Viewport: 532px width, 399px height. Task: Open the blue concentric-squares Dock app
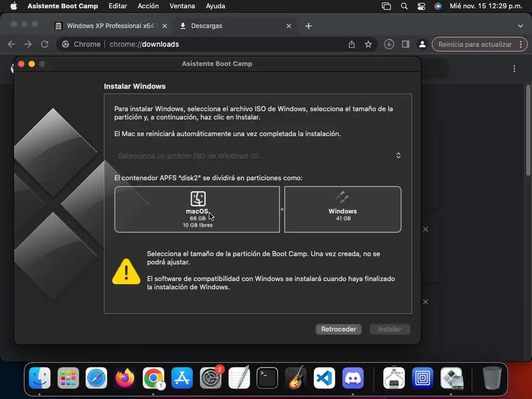pos(422,378)
